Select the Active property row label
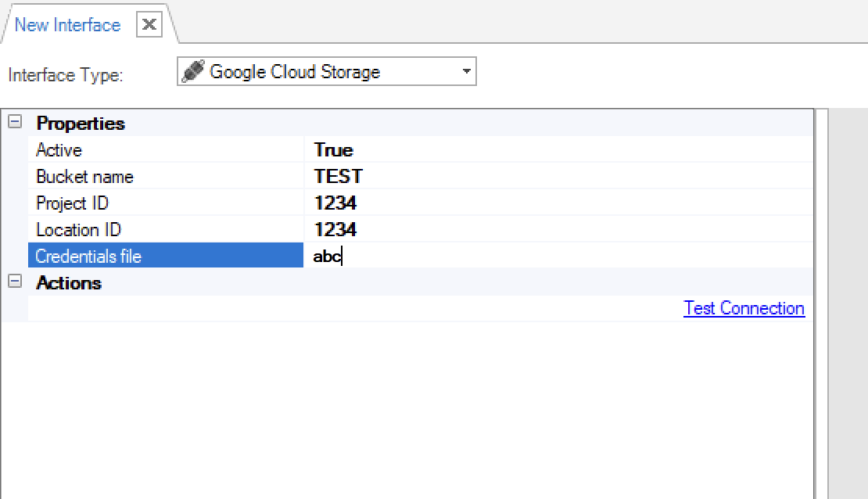868x499 pixels. point(59,150)
